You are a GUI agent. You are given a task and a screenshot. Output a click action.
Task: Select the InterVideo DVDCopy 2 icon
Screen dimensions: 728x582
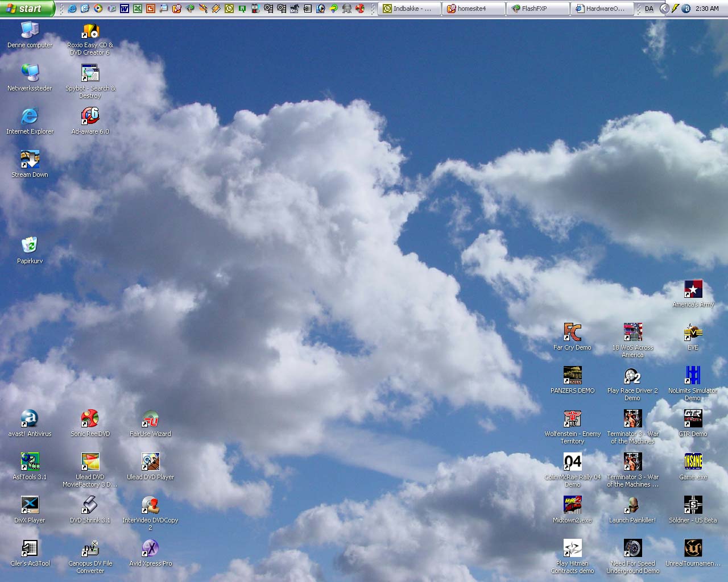point(150,514)
